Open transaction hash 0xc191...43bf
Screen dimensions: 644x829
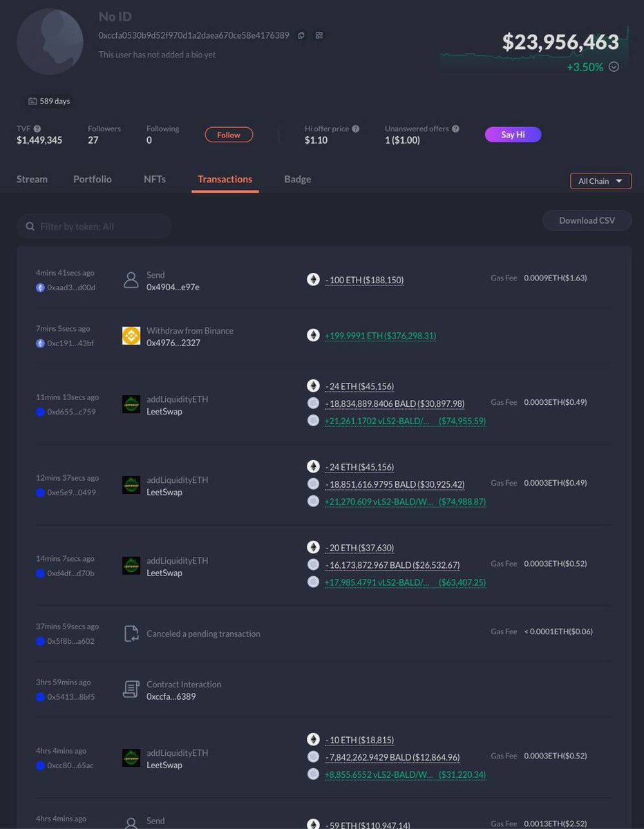click(x=70, y=343)
